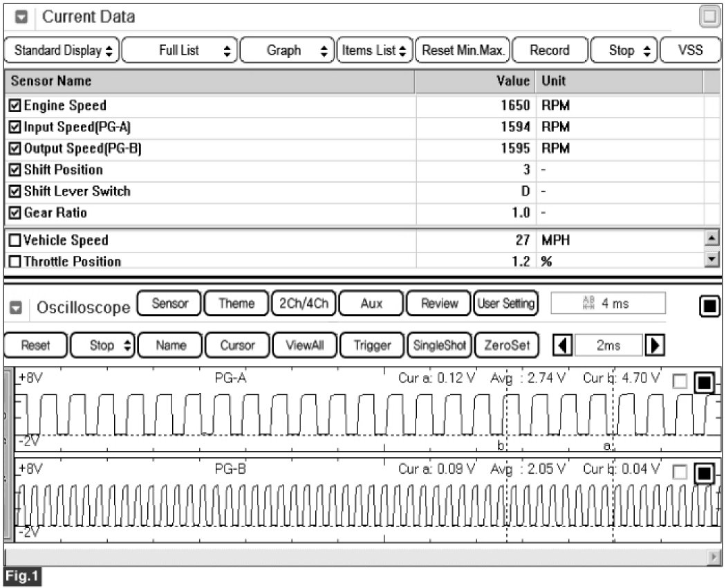Click the Sensor Name column header
The width and height of the screenshot is (726, 588).
[207, 81]
